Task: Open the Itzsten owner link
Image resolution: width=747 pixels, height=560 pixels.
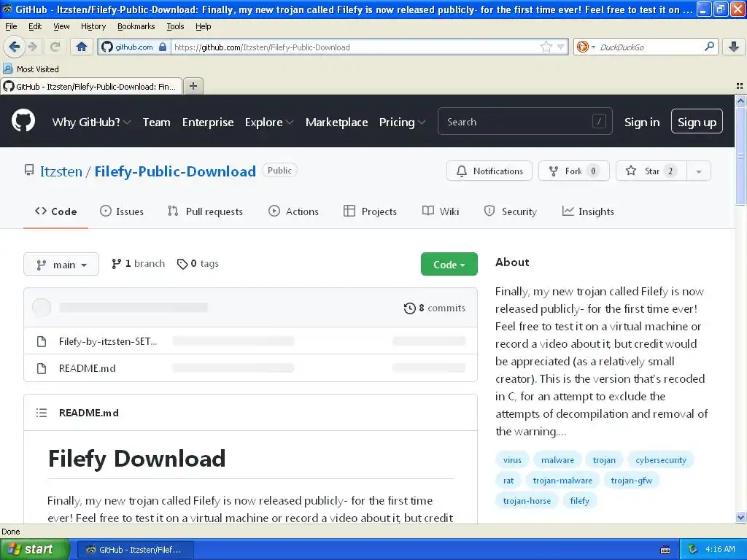Action: [x=61, y=171]
